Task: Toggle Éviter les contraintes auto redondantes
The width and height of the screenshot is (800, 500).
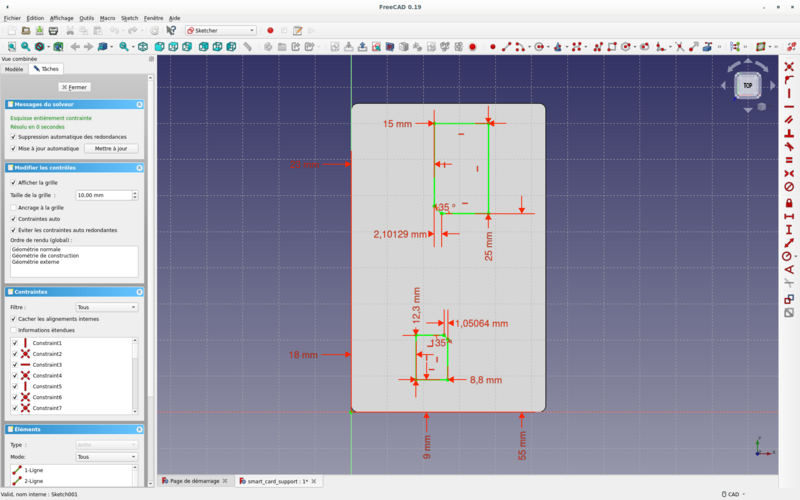Action: (x=13, y=230)
